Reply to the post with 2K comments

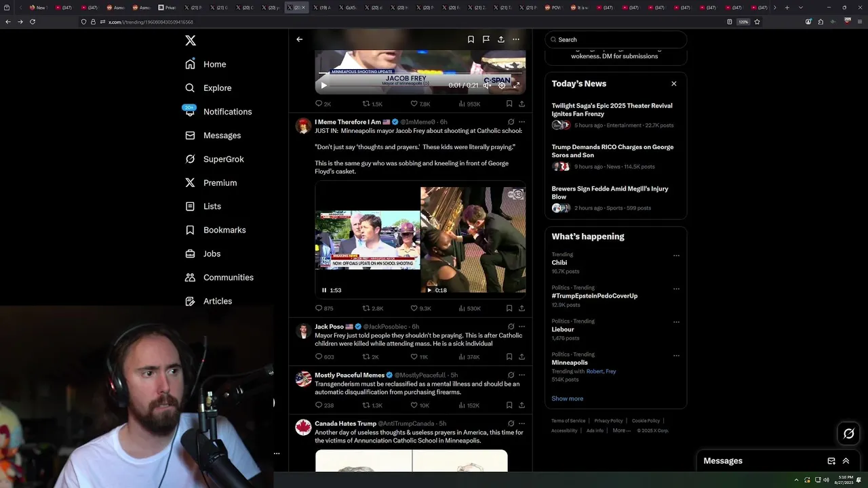tap(323, 104)
